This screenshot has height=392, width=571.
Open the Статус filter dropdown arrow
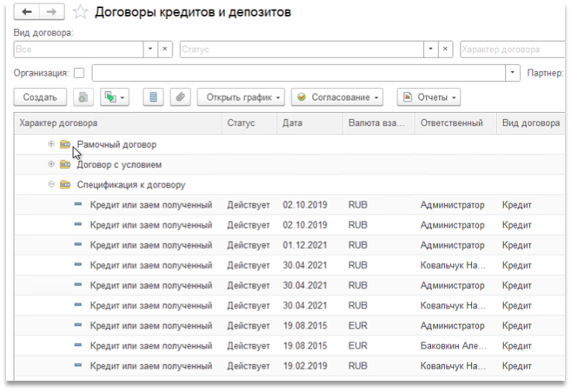pyautogui.click(x=431, y=50)
